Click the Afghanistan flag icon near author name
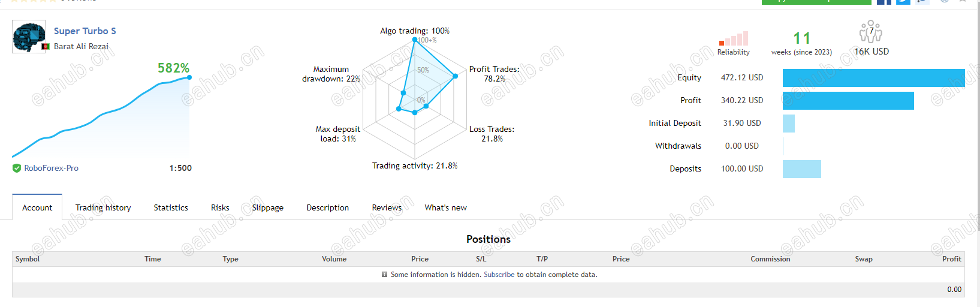 point(46,46)
